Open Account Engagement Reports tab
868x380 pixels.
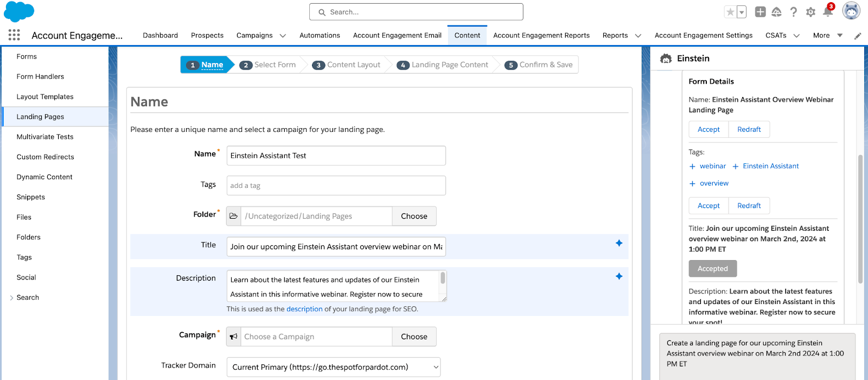tap(541, 35)
